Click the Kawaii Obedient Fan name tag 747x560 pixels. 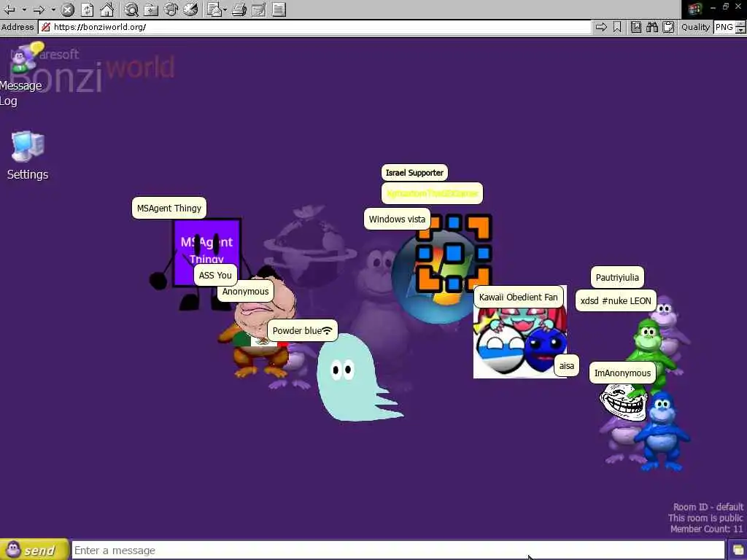click(x=519, y=297)
